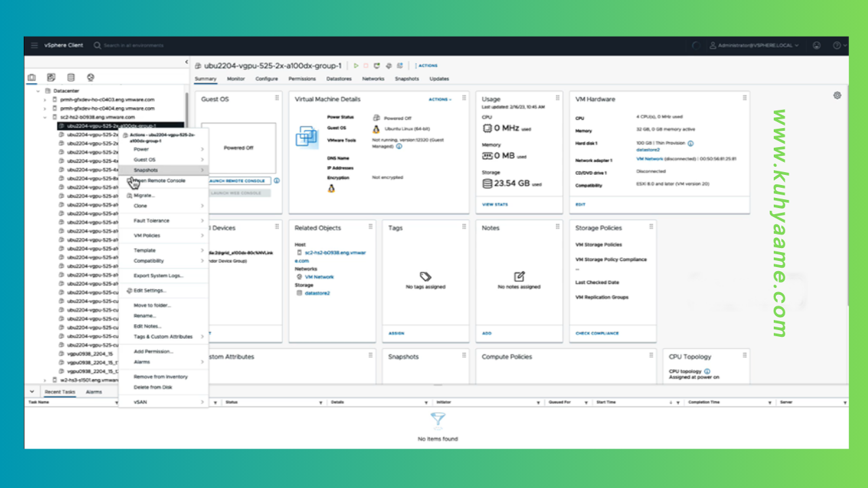
Task: Click CHECK COMPLIANCE in Storage Policies
Action: [597, 333]
